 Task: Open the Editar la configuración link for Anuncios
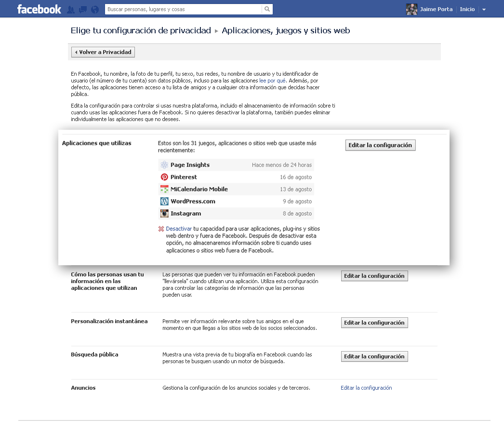point(366,388)
